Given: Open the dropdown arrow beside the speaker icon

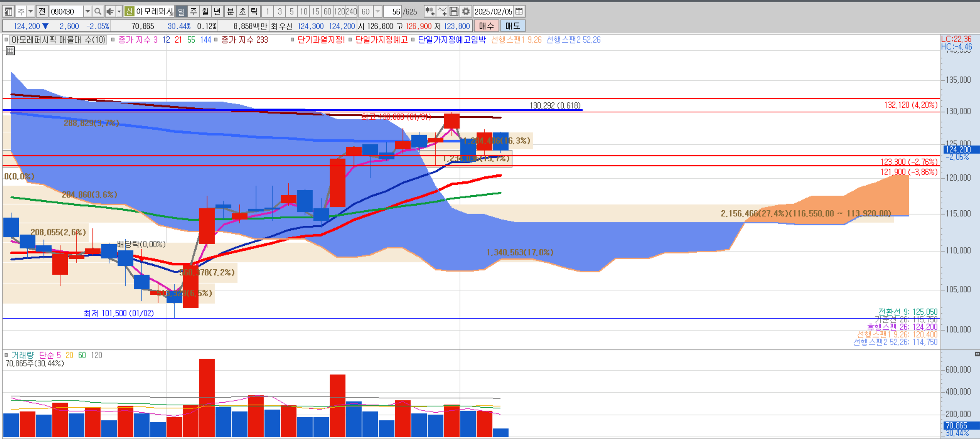Looking at the screenshot, I should click(119, 12).
